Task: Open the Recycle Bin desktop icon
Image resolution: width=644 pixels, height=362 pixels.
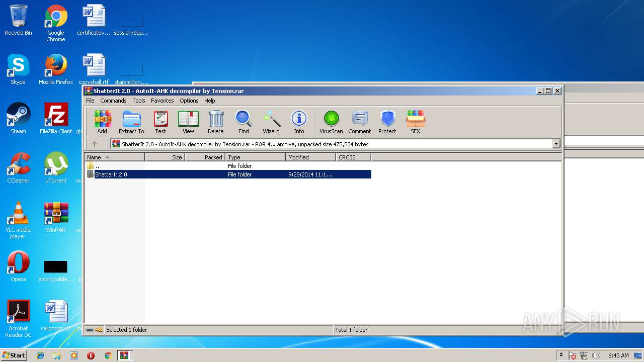Action: click(18, 20)
